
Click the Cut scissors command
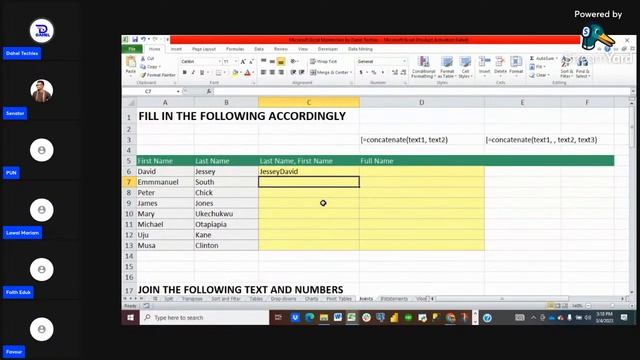[x=147, y=59]
